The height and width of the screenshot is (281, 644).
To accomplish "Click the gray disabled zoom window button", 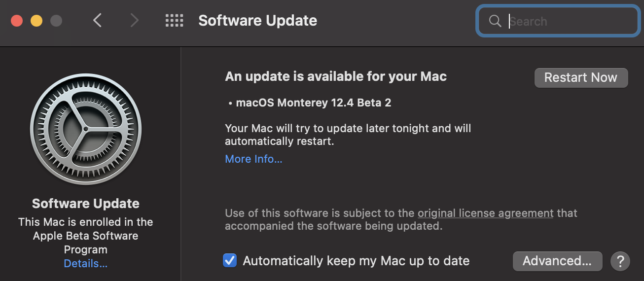I will pyautogui.click(x=56, y=21).
